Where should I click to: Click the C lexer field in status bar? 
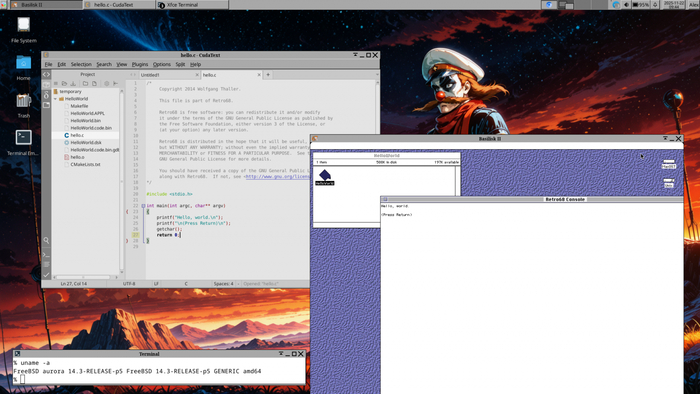(x=186, y=284)
